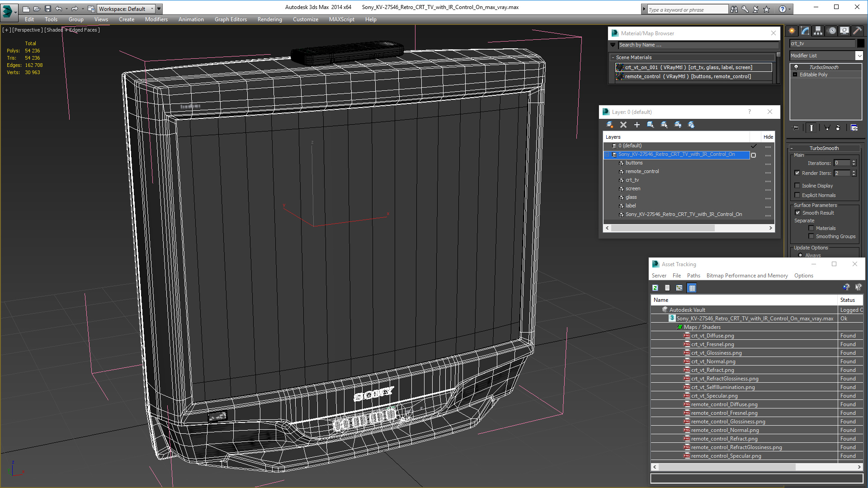Viewport: 868px width, 488px height.
Task: Click the Undo arrow icon
Action: pyautogui.click(x=59, y=9)
